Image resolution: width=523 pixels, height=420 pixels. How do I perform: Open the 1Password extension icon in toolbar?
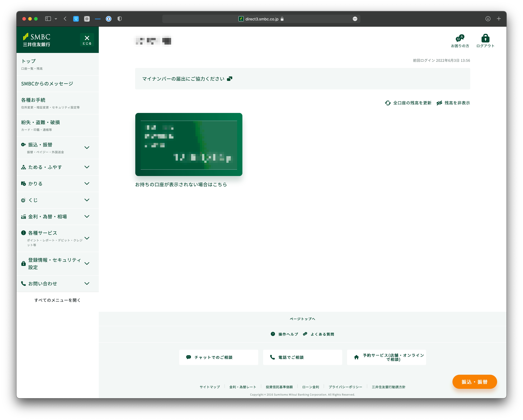point(109,19)
